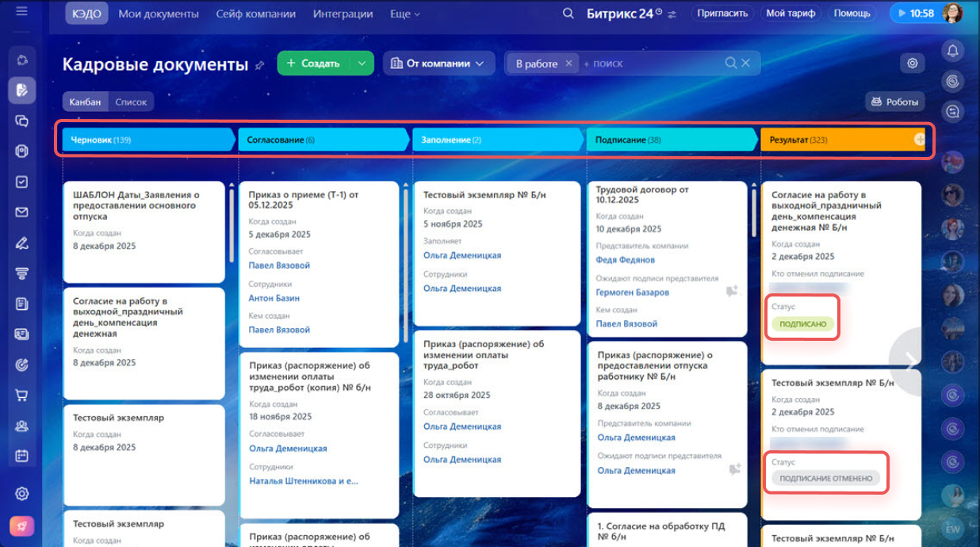Click the global search magnifier icon
Image resolution: width=980 pixels, height=547 pixels.
567,13
